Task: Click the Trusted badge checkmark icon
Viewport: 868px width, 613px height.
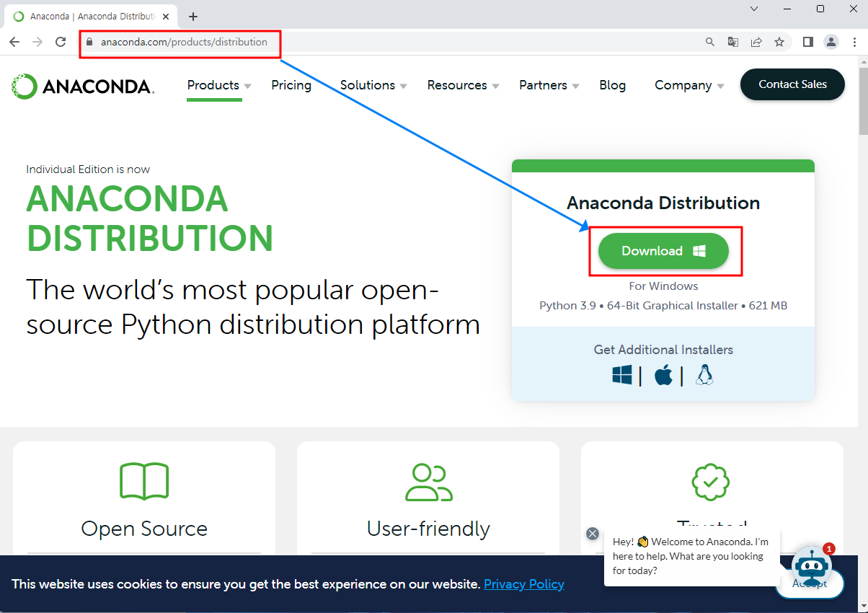Action: pyautogui.click(x=711, y=481)
